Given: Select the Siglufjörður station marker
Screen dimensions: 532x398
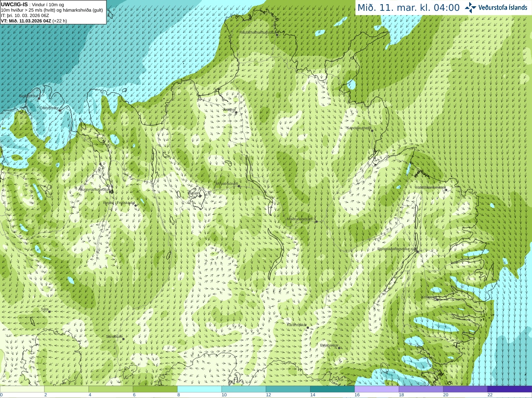Looking at the screenshot, I should [39, 98].
